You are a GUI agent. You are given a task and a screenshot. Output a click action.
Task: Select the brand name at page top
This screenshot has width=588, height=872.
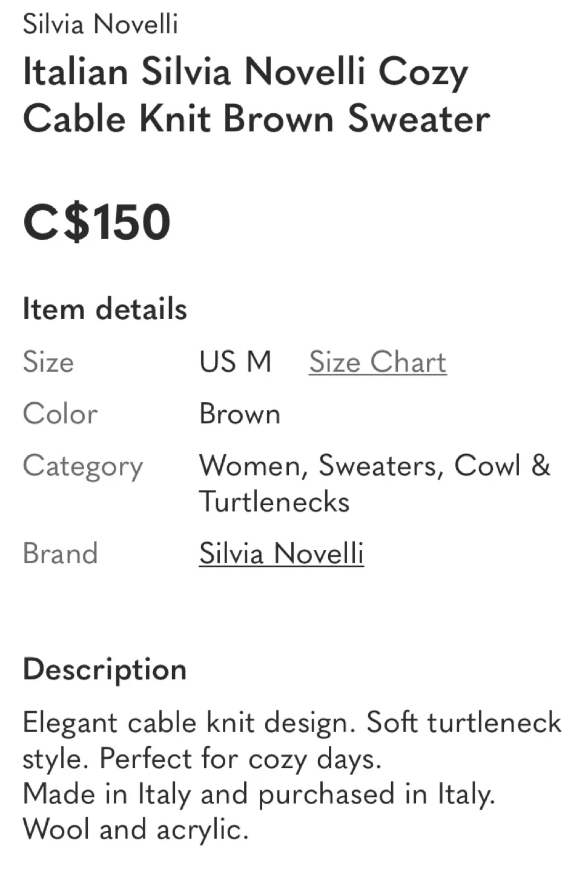click(100, 24)
